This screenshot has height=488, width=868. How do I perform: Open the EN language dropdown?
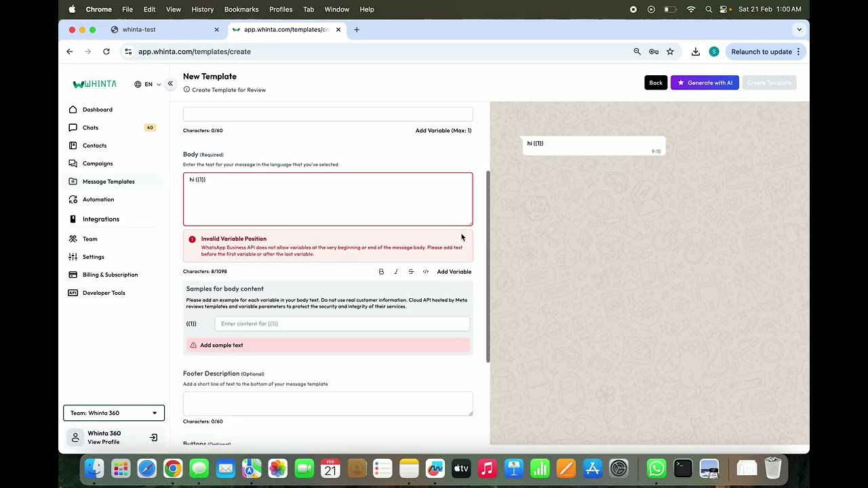(x=148, y=84)
